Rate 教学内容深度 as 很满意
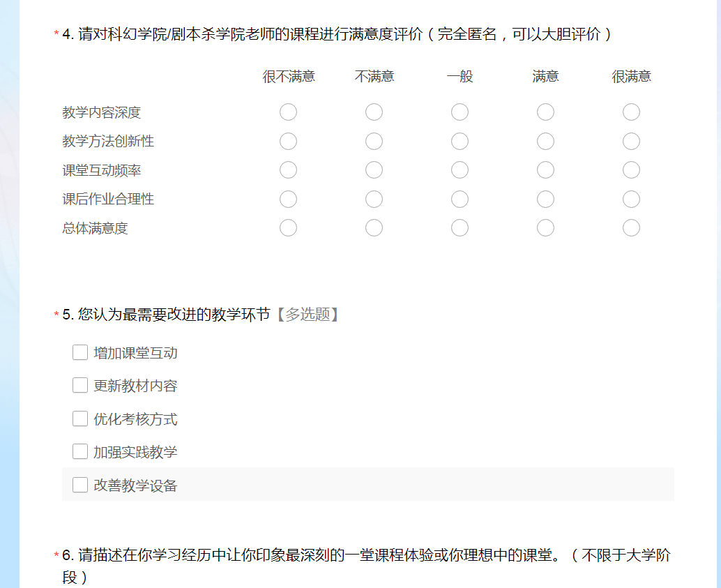 [x=631, y=112]
